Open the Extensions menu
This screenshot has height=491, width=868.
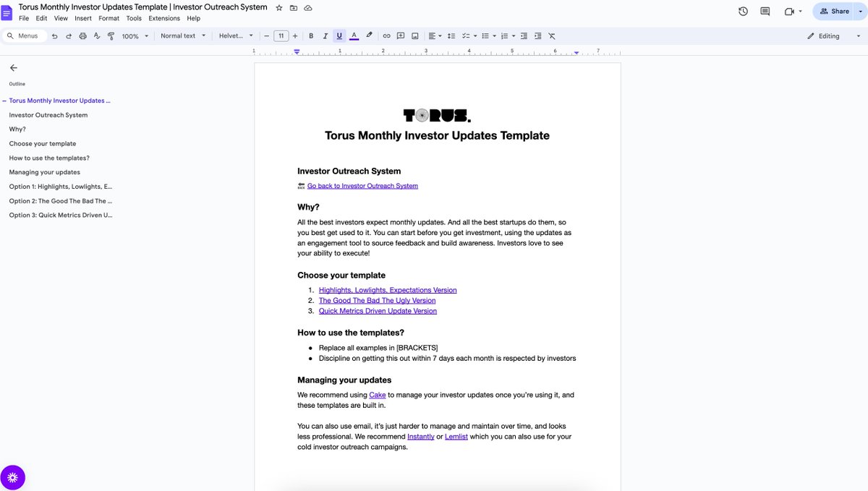tap(164, 18)
